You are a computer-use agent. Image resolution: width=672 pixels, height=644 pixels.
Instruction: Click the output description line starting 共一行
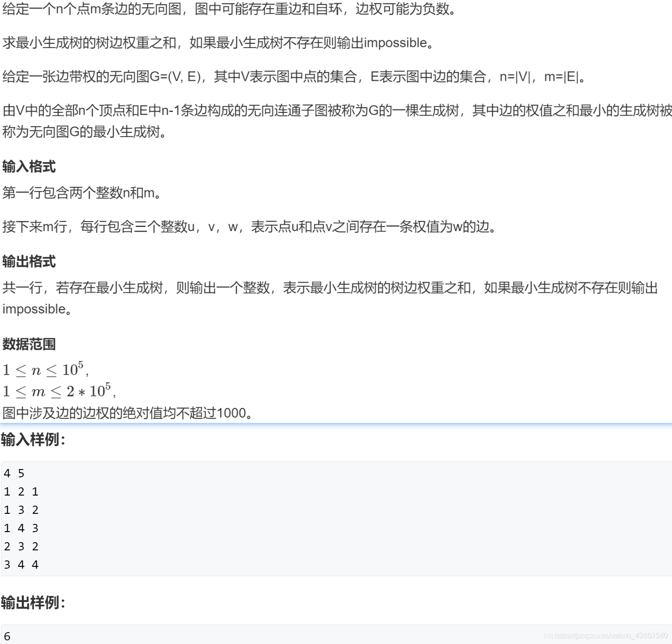tap(330, 287)
